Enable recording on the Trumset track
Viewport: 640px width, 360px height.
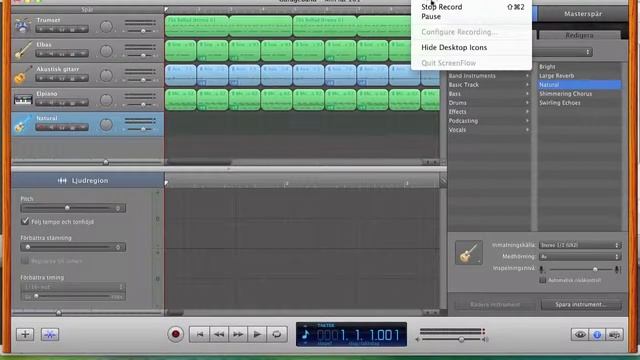[x=40, y=29]
